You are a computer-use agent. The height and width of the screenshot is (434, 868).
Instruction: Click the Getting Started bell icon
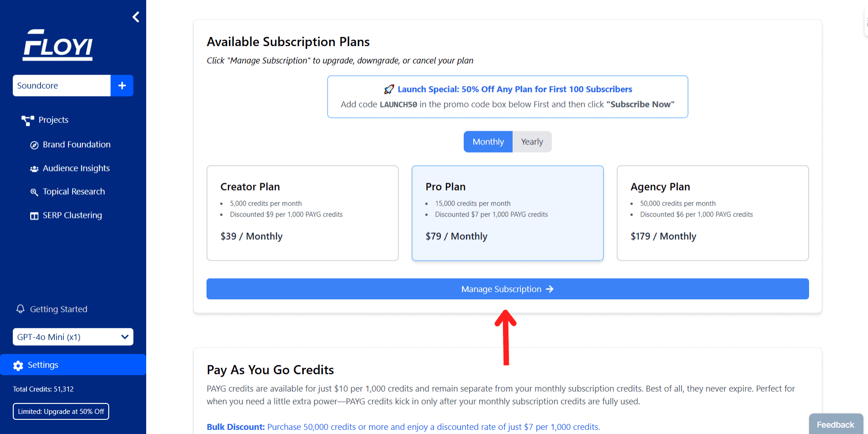point(20,309)
